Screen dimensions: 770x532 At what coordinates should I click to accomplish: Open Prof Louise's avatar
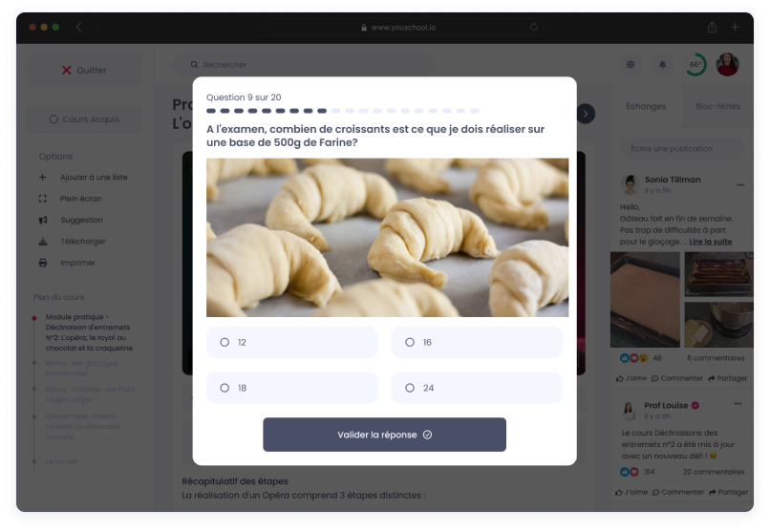tap(629, 411)
